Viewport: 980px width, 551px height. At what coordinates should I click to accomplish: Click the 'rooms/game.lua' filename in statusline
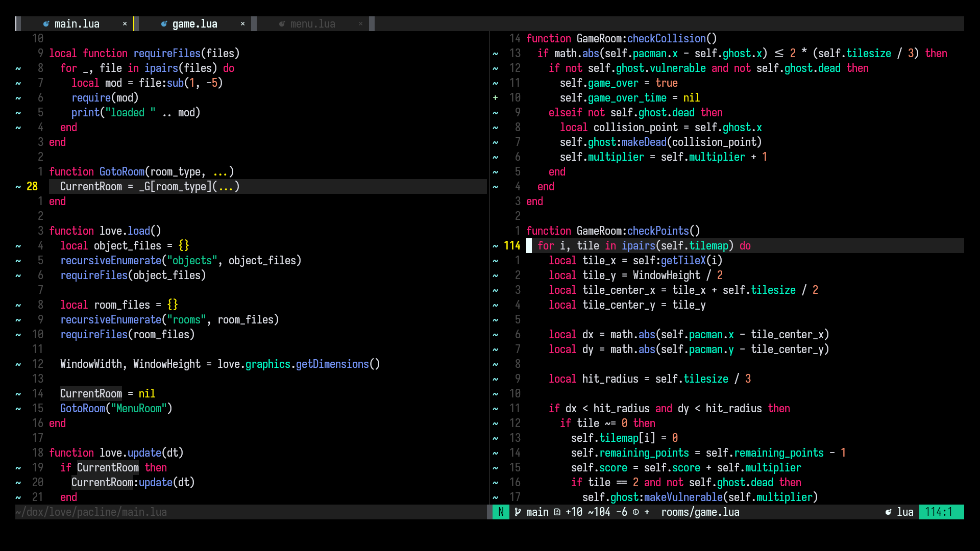coord(700,512)
